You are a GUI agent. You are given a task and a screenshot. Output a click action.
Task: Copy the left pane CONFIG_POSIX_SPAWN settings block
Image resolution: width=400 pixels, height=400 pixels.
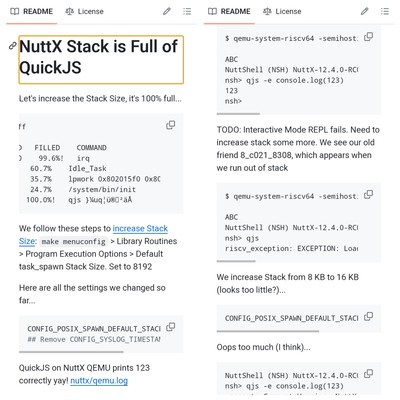pos(170,327)
